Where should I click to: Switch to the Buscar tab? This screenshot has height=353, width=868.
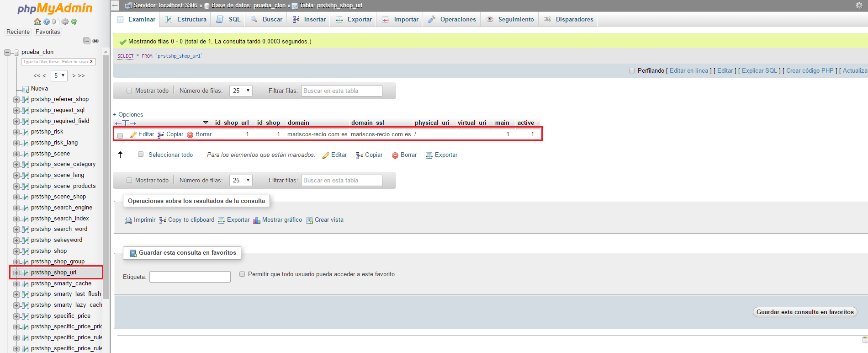coord(266,19)
